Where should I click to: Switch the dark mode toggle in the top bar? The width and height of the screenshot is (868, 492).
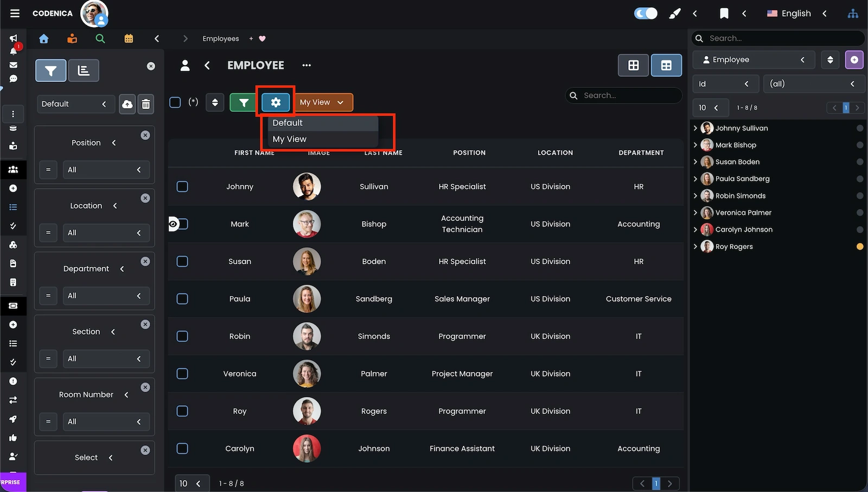pyautogui.click(x=645, y=13)
